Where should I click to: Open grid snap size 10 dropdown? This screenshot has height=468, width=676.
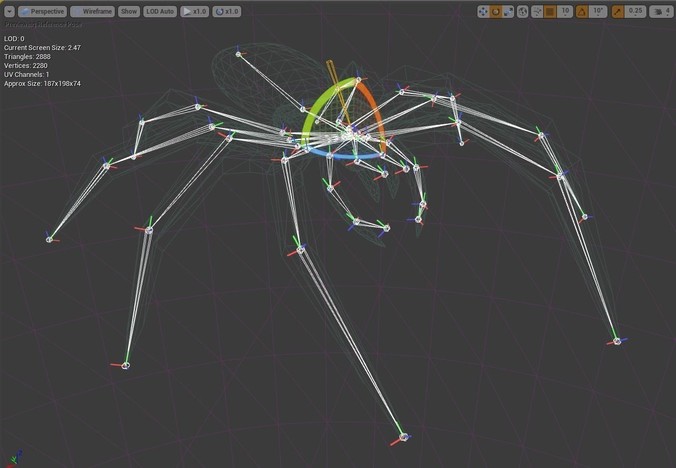click(x=565, y=11)
